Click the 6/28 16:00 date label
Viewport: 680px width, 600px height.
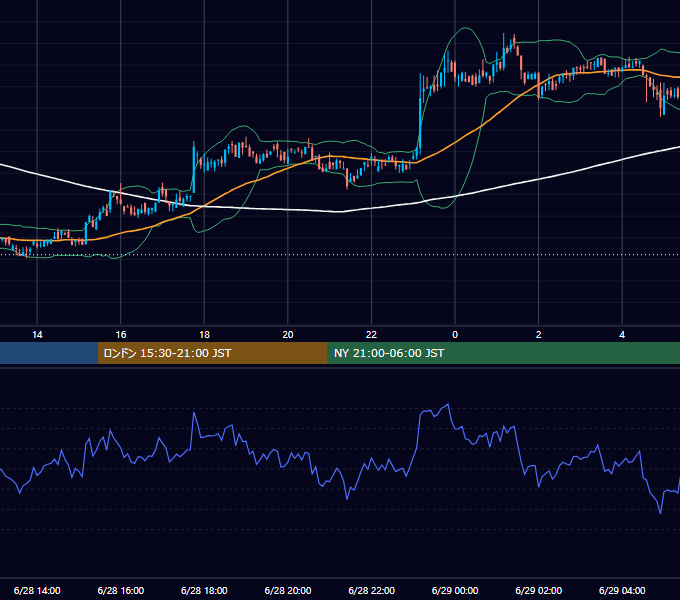click(121, 590)
